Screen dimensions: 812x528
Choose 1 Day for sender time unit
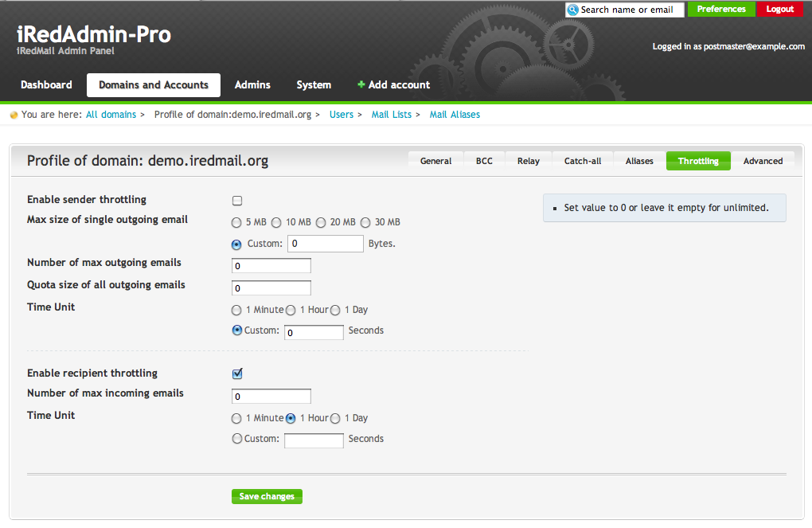coord(335,310)
